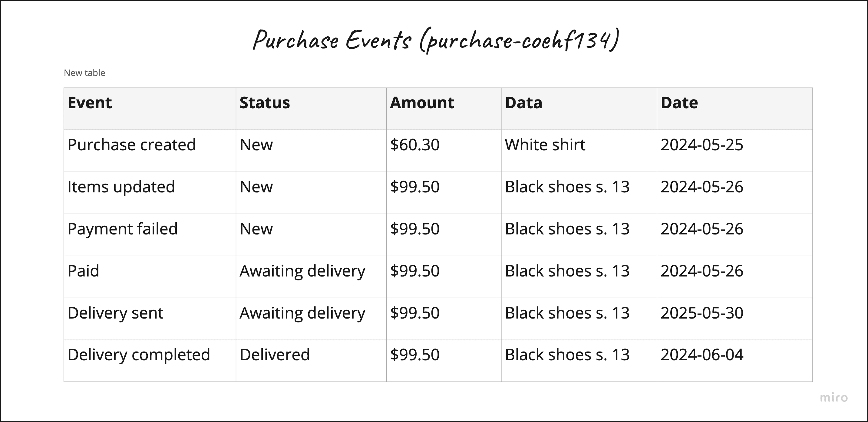This screenshot has width=868, height=422.
Task: Click the $60.30 amount cell
Action: [444, 151]
